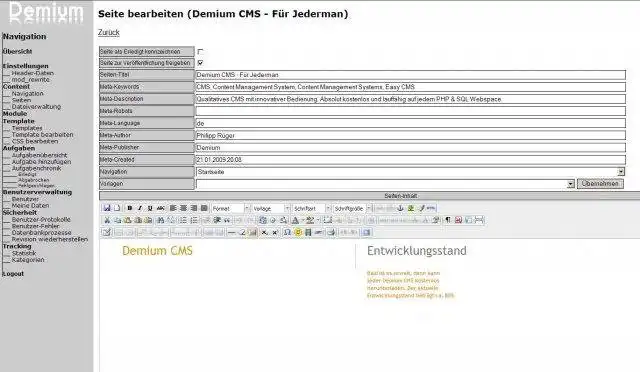
Task: Center align text in editor
Action: 183,208
